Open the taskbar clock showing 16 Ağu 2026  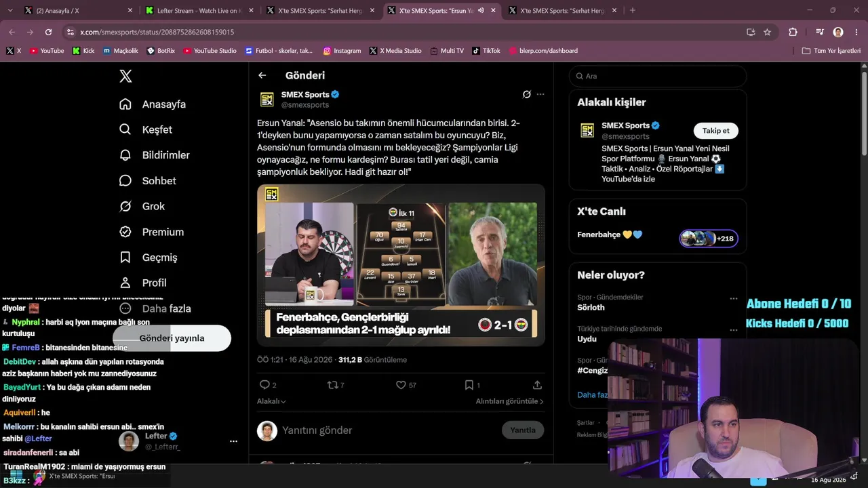tap(828, 479)
